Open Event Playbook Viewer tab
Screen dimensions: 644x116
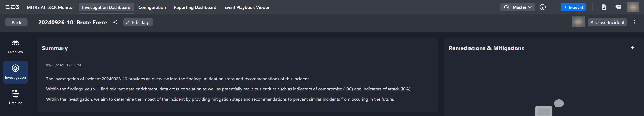click(x=247, y=8)
